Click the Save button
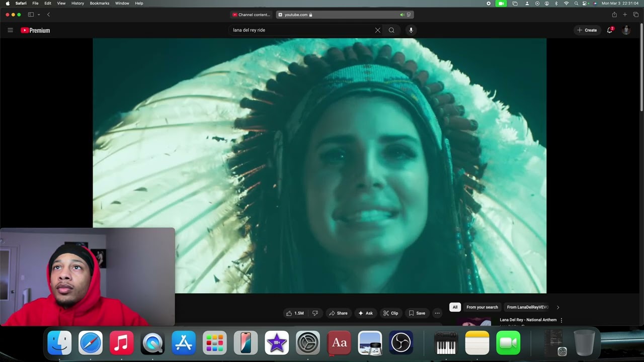The image size is (644, 362). tap(417, 313)
